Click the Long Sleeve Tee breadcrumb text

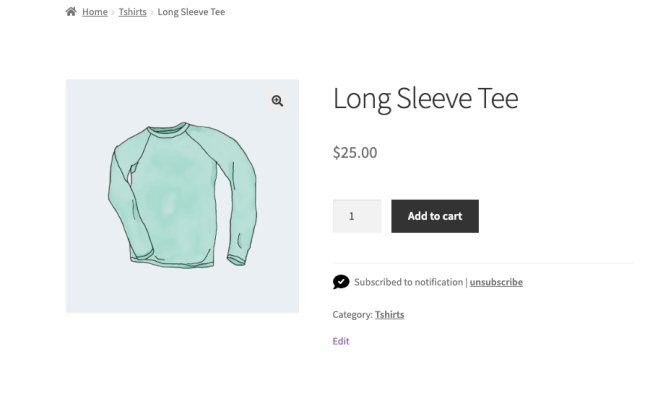(x=191, y=12)
